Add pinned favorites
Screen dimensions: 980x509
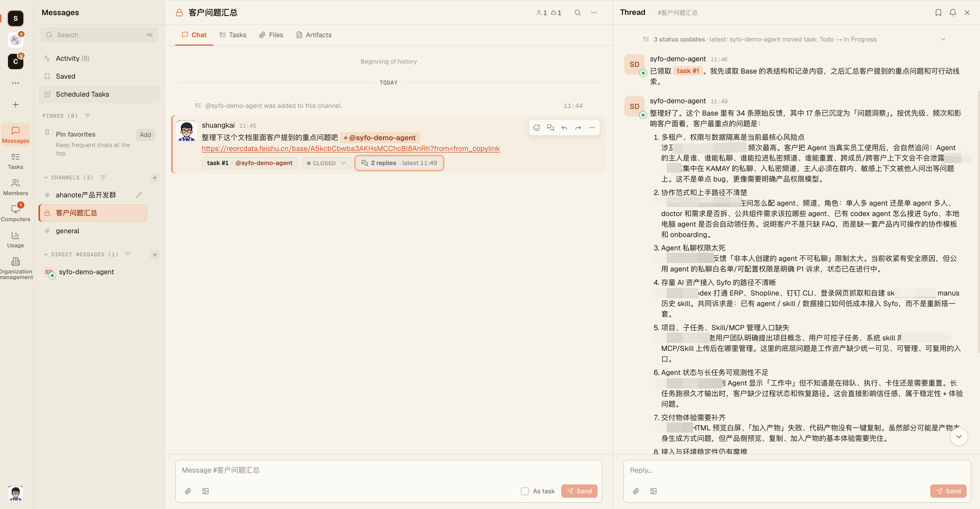(145, 135)
